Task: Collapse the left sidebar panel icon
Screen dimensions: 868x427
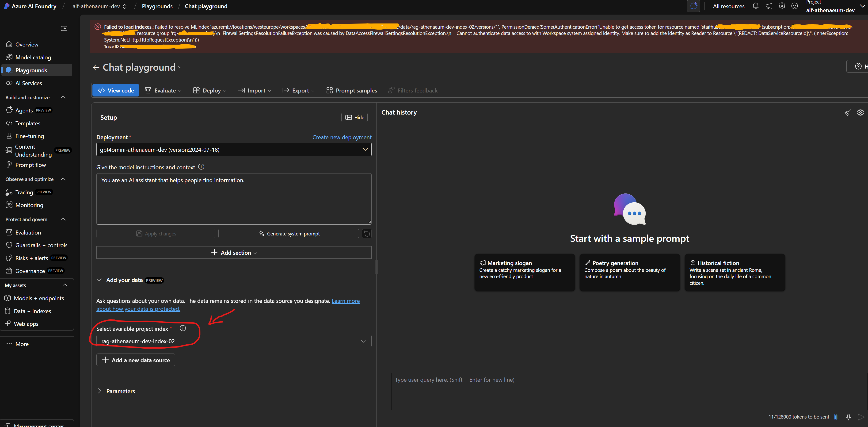Action: [64, 28]
